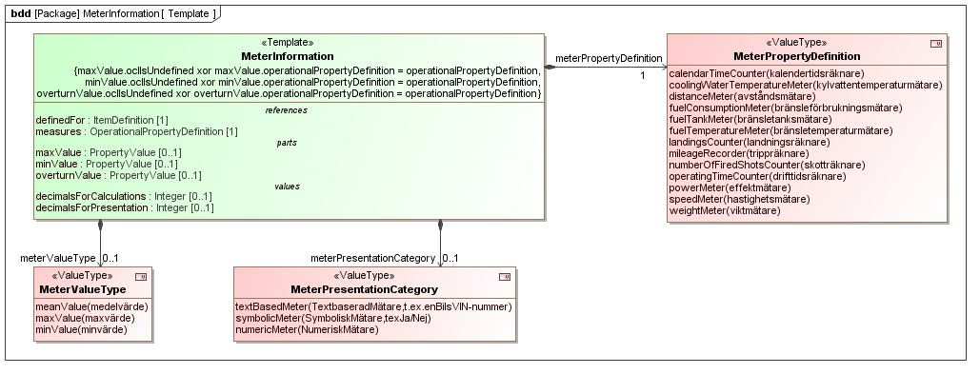Image resolution: width=980 pixels, height=374 pixels.
Task: Select the textBasedMeter literal
Action: pyautogui.click(x=373, y=306)
